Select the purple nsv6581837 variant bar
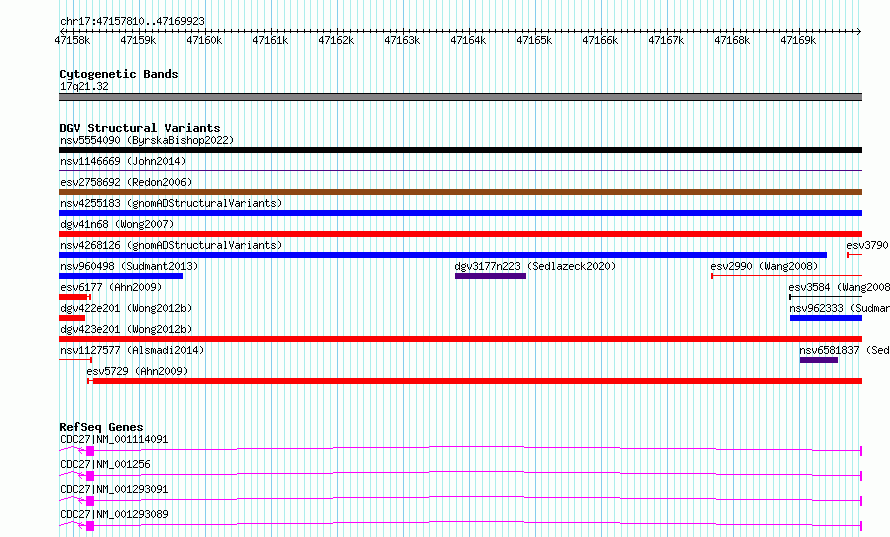The width and height of the screenshot is (890, 537). 819,360
